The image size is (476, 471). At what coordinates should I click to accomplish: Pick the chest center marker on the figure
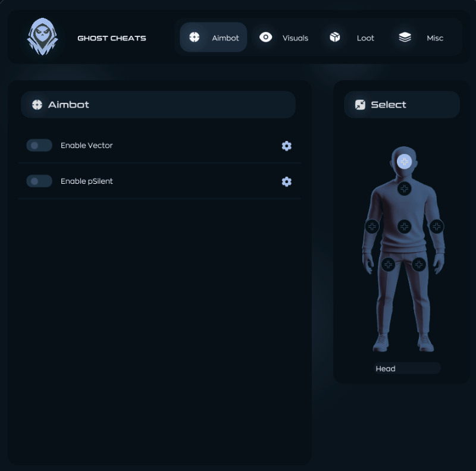click(404, 227)
